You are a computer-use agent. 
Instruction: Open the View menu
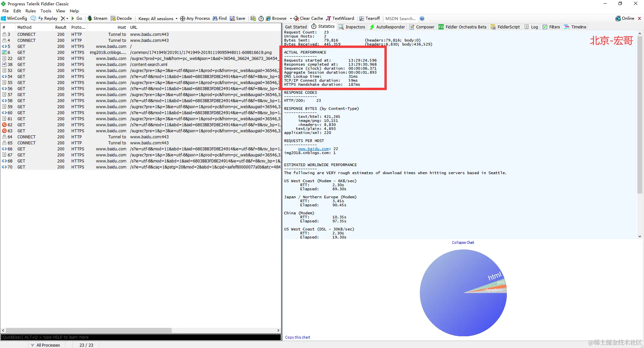pos(60,11)
